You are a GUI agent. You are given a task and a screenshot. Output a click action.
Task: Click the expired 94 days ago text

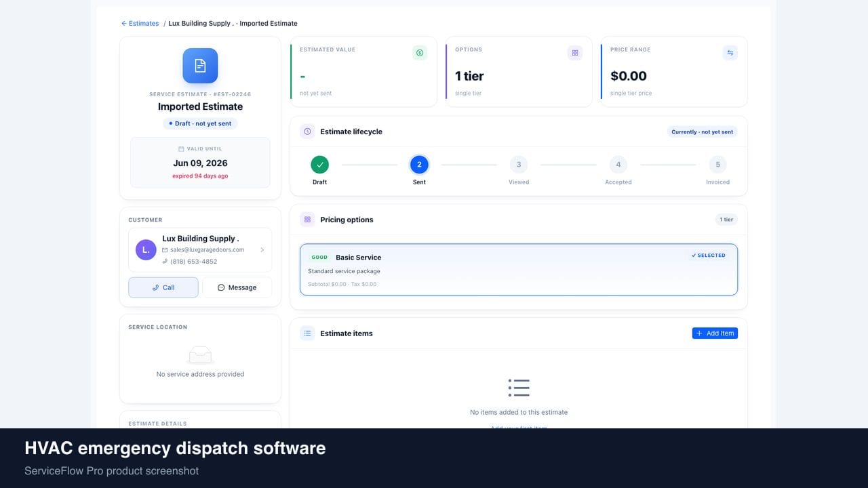pos(200,176)
